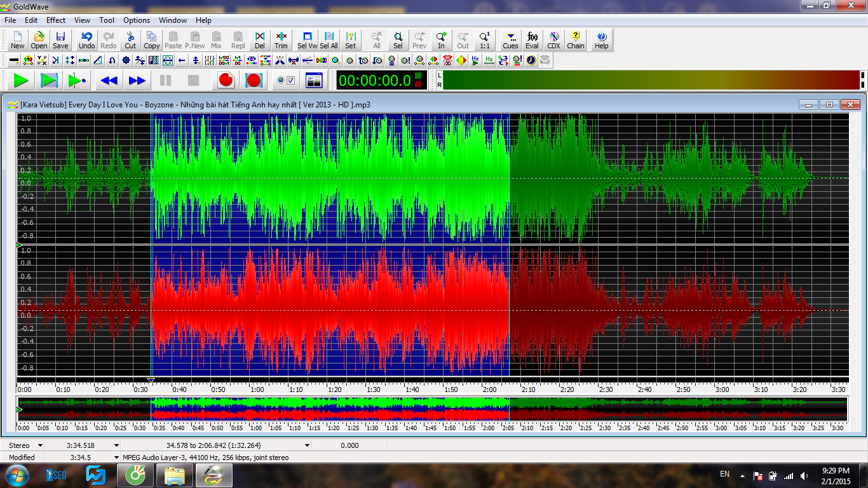The height and width of the screenshot is (488, 868).
Task: Zoom In on the waveform
Action: click(441, 40)
